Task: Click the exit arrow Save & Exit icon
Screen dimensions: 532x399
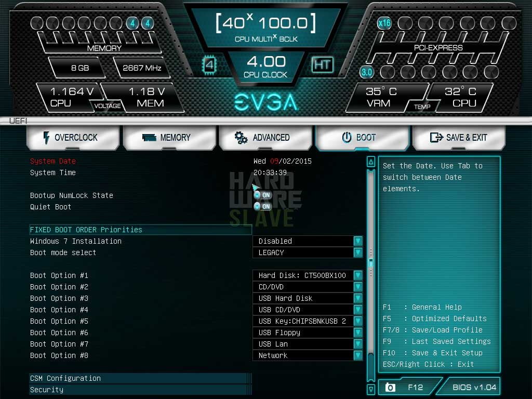Action: 436,137
